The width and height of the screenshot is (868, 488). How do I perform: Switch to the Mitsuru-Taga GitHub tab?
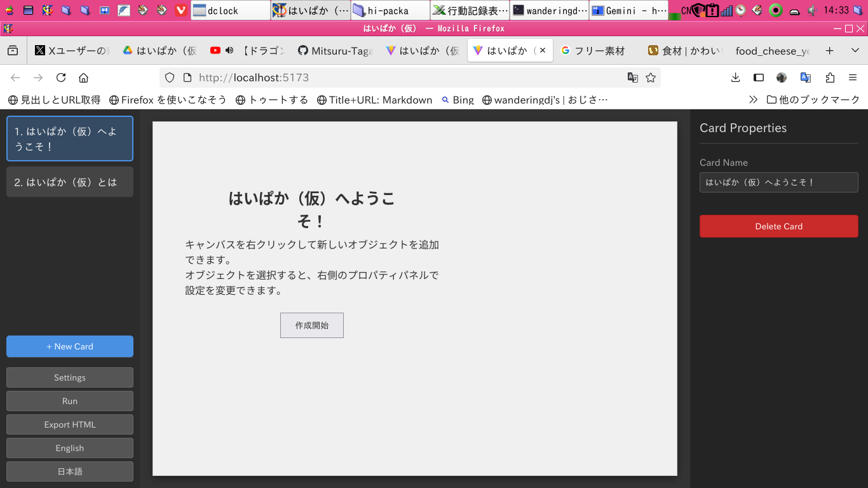click(x=335, y=51)
